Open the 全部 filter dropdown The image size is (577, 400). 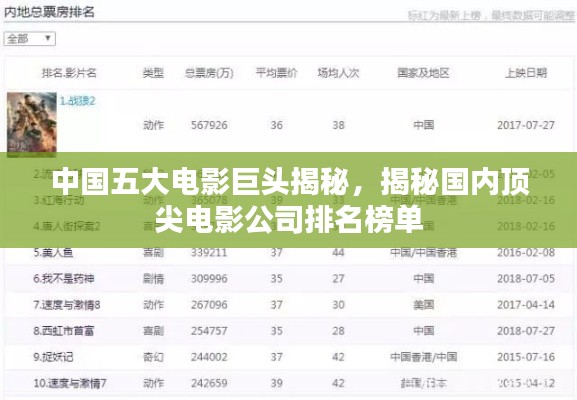(29, 39)
